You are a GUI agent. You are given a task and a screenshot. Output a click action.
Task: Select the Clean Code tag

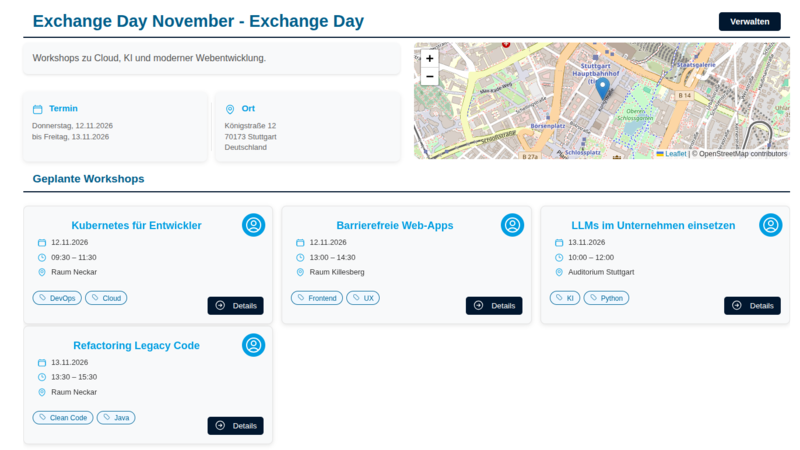pyautogui.click(x=63, y=418)
